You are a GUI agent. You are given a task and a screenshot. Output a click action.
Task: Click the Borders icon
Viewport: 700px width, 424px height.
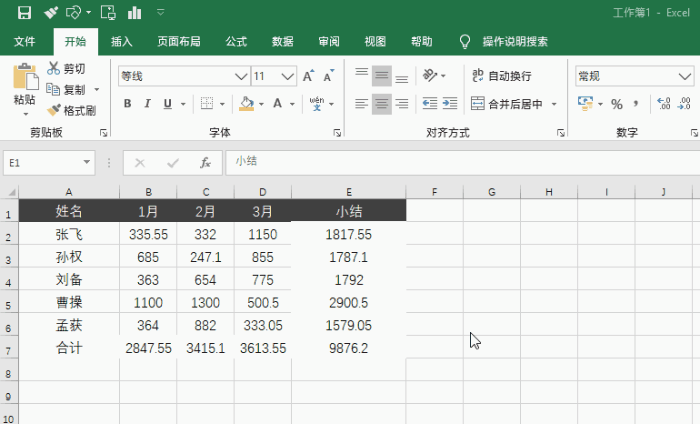point(207,104)
